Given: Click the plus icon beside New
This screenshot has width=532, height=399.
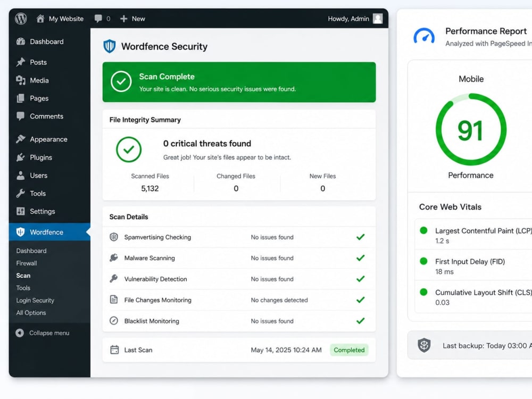Looking at the screenshot, I should 124,19.
